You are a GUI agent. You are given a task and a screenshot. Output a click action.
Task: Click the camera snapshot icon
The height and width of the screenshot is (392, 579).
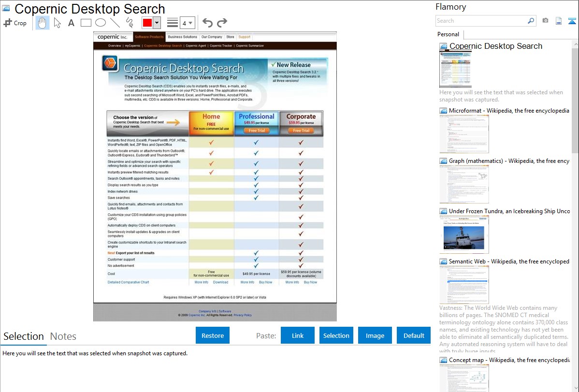(545, 21)
